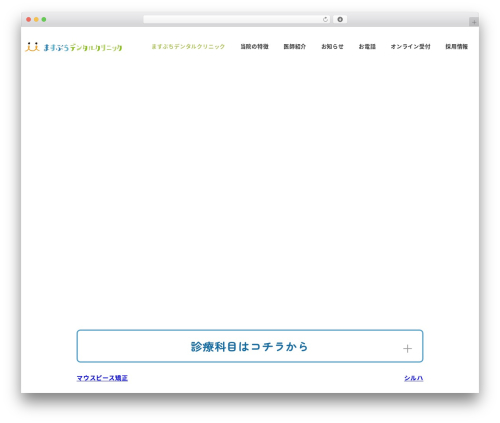This screenshot has width=500, height=423.
Task: Open the オンライン受付 menu item
Action: pos(411,47)
